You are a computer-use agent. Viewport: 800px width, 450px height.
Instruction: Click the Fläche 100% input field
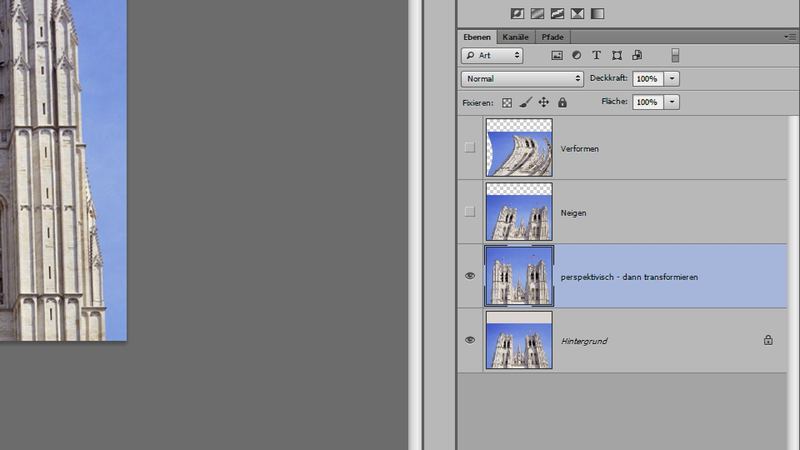point(648,102)
